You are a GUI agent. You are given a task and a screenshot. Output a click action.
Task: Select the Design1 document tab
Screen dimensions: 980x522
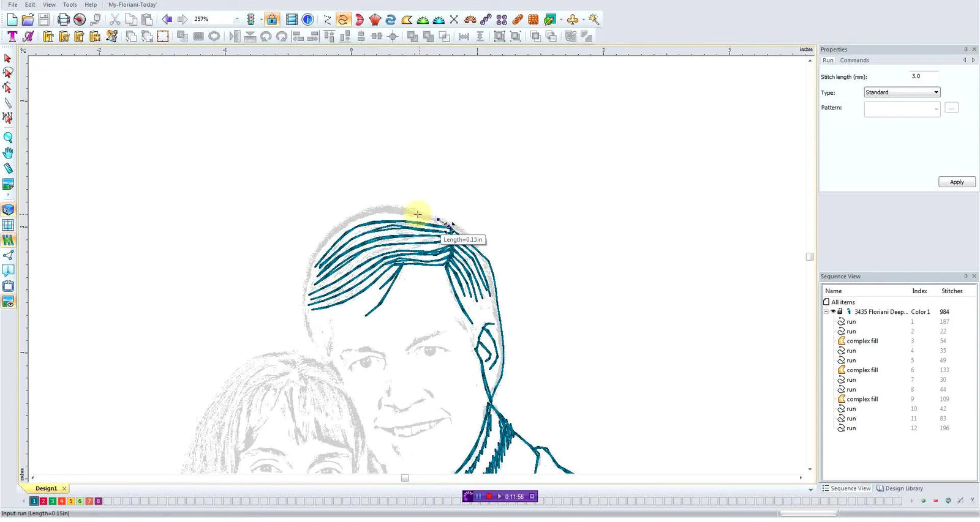(46, 488)
